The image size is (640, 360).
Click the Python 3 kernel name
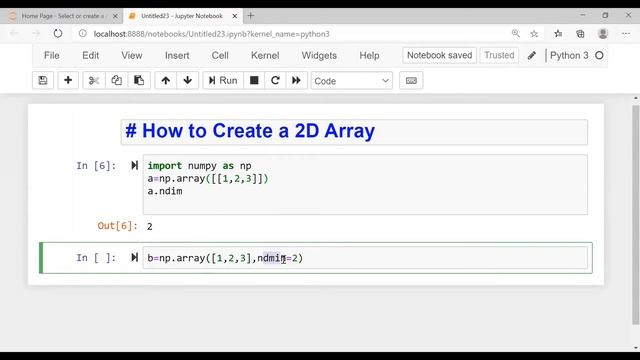(x=569, y=56)
